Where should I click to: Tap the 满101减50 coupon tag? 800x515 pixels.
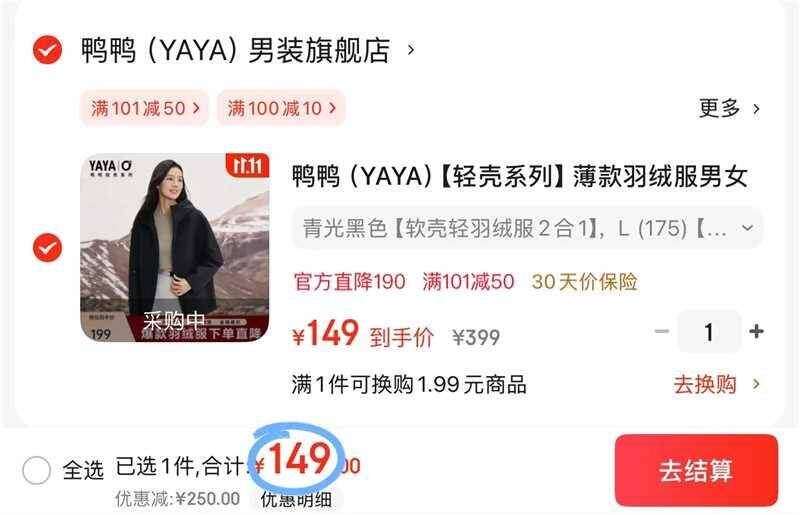pyautogui.click(x=145, y=108)
